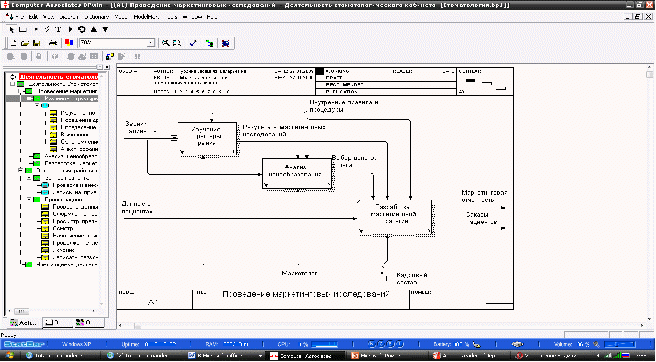Close the Model Explorer panel with its x button
The width and height of the screenshot is (656, 362).
click(x=107, y=67)
